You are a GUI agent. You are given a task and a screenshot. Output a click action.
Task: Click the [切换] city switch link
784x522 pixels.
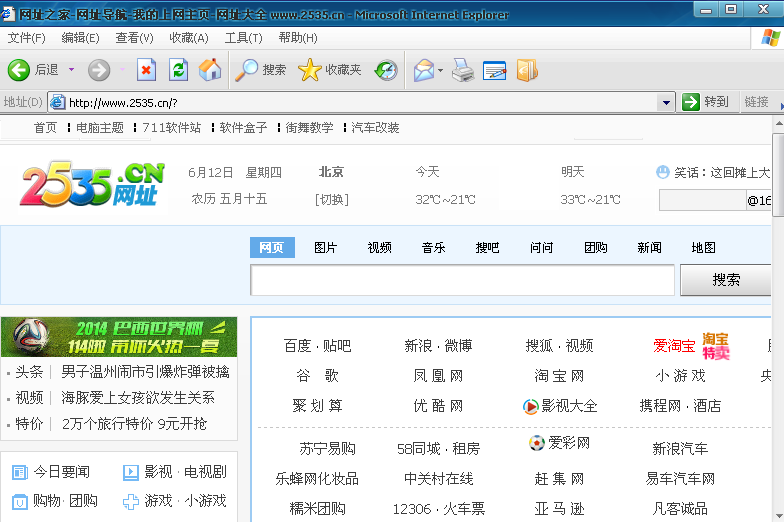pos(332,200)
